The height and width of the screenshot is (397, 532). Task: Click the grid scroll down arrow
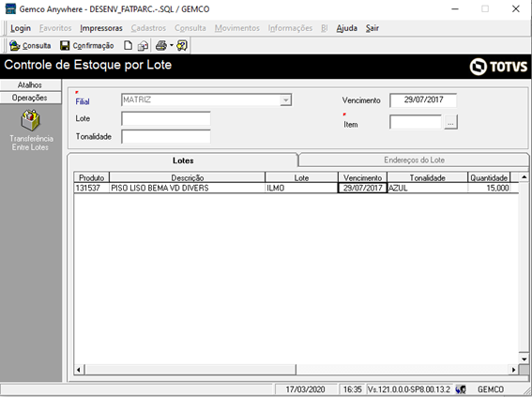click(x=524, y=359)
